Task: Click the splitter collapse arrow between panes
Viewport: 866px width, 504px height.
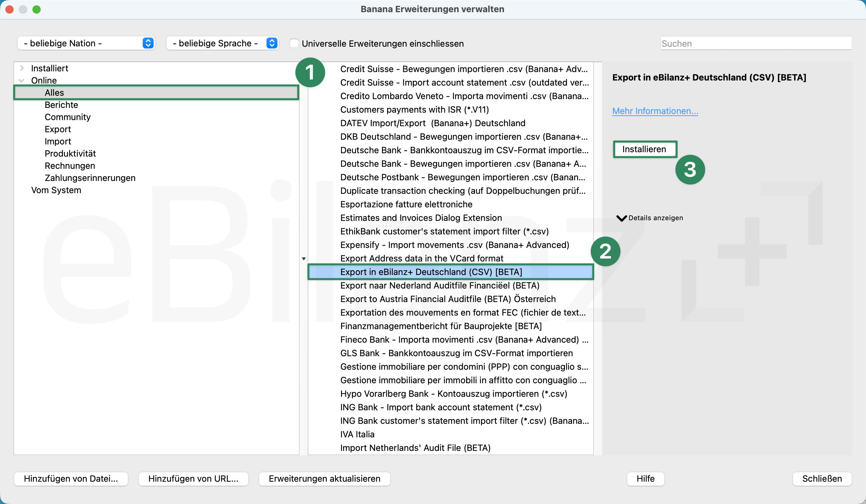Action: click(304, 259)
